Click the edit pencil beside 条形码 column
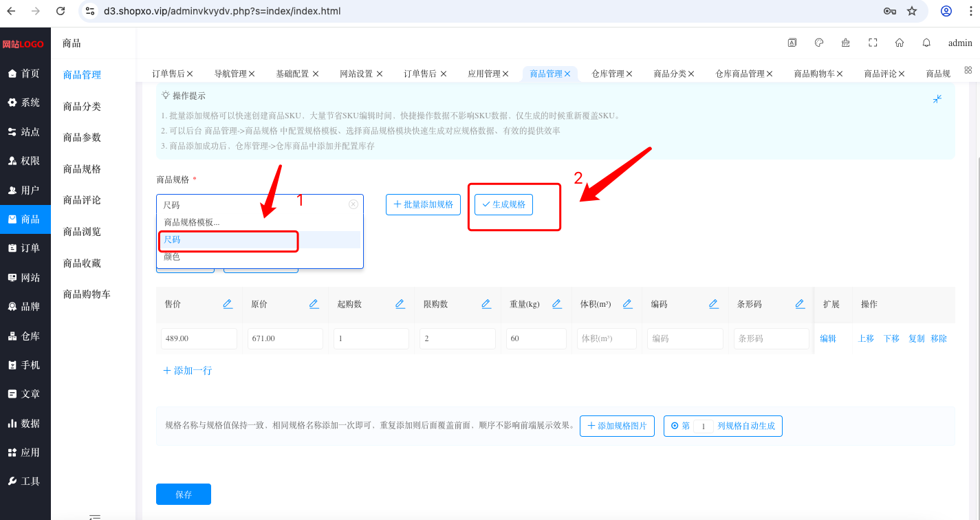 [800, 304]
